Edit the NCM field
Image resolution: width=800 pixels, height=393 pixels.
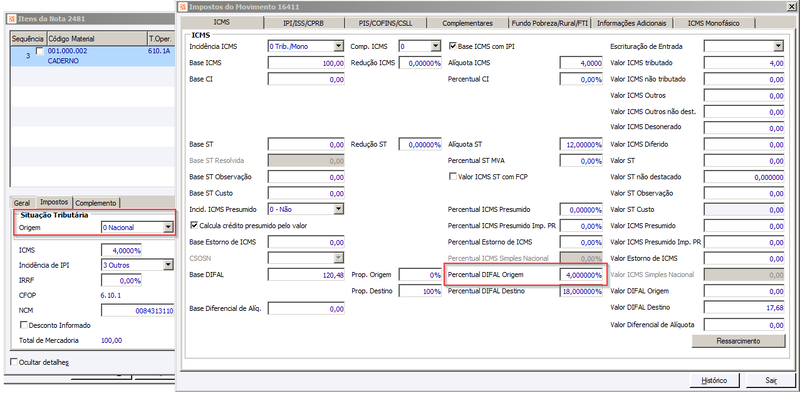[x=138, y=310]
